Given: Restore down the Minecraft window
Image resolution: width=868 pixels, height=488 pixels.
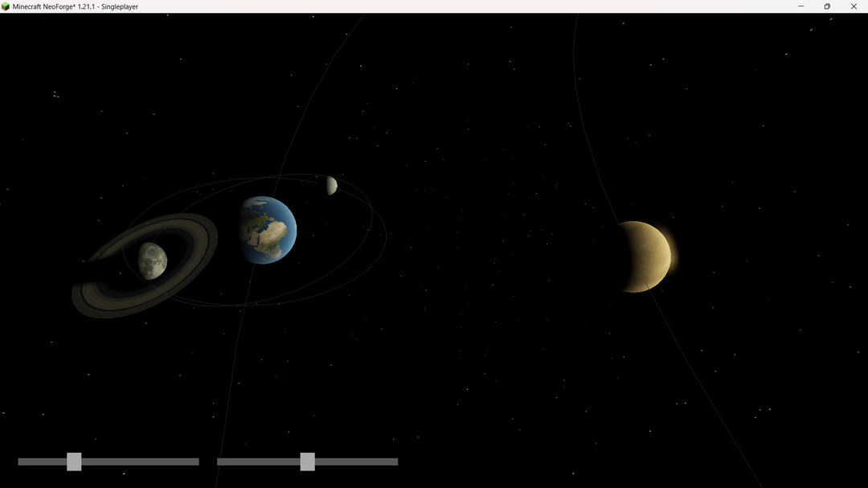Looking at the screenshot, I should click(x=827, y=6).
